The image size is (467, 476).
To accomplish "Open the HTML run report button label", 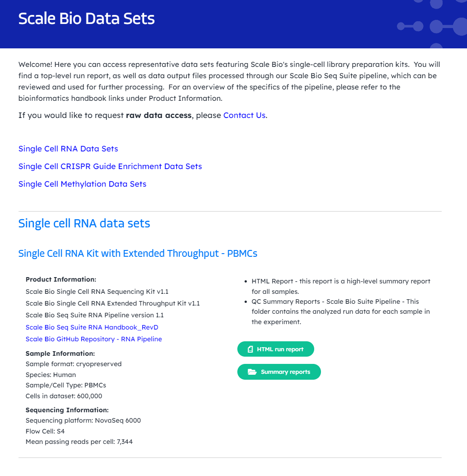I will pos(280,349).
